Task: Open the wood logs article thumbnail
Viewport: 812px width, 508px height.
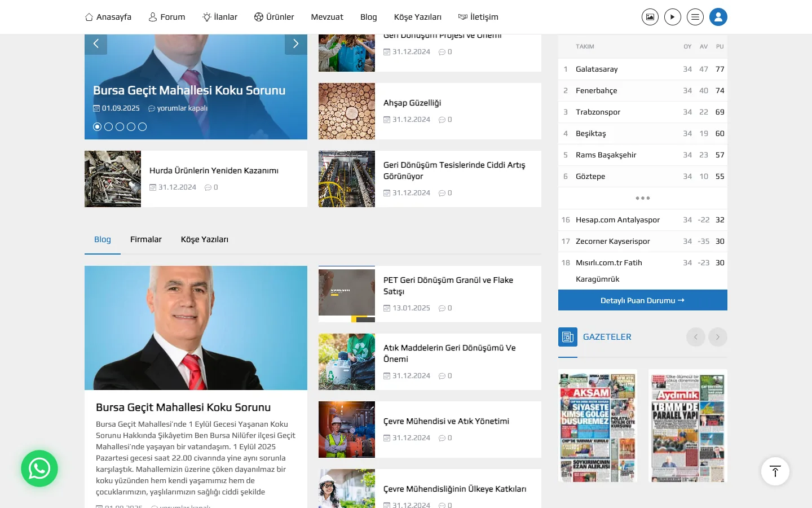Action: (x=347, y=111)
